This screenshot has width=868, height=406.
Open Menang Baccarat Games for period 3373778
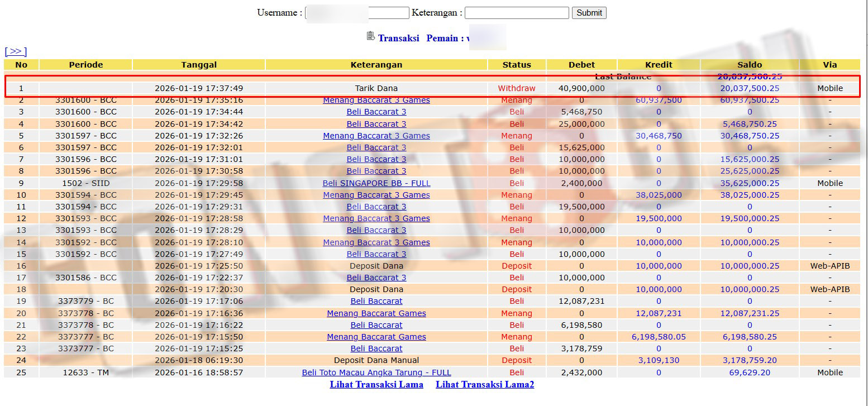click(x=376, y=313)
